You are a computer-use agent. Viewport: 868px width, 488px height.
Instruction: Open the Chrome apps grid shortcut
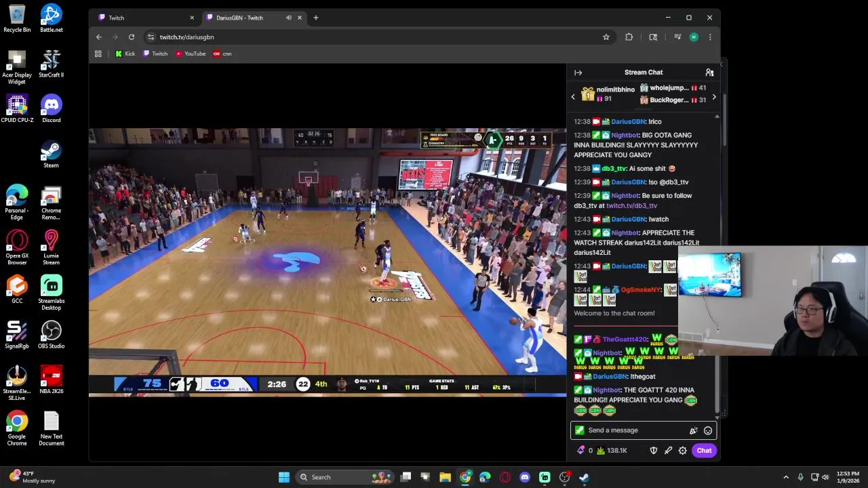tap(98, 54)
